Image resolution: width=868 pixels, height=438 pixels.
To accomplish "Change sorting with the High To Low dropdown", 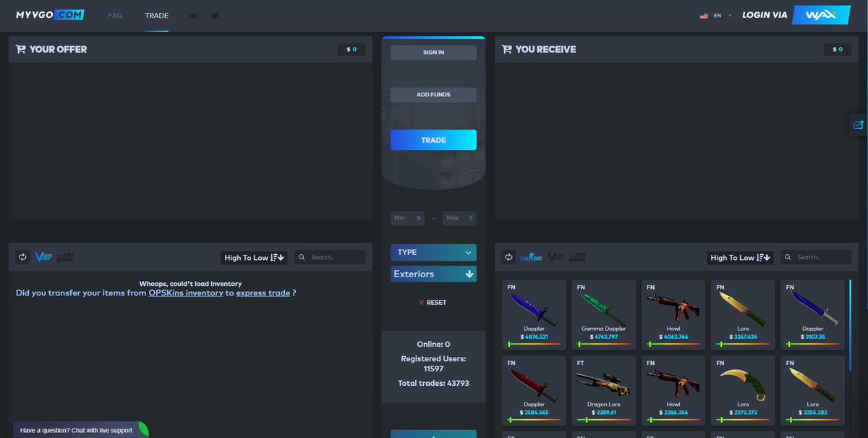I will pyautogui.click(x=253, y=257).
